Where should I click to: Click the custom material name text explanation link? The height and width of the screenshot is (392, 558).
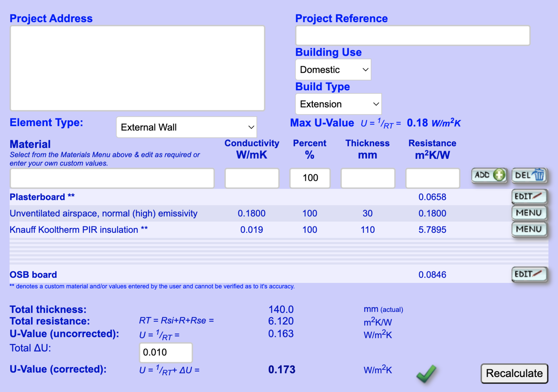[x=152, y=286]
